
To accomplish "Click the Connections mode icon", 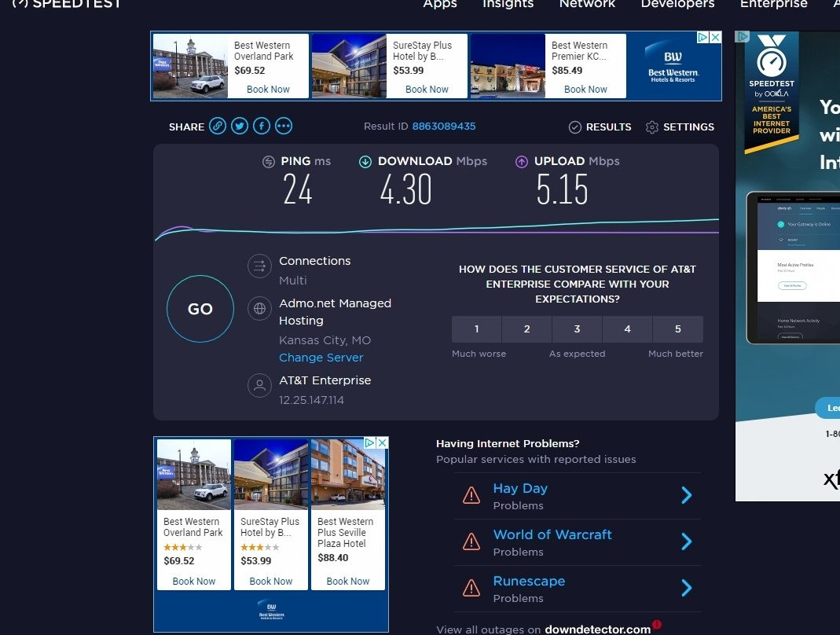I will click(x=259, y=266).
